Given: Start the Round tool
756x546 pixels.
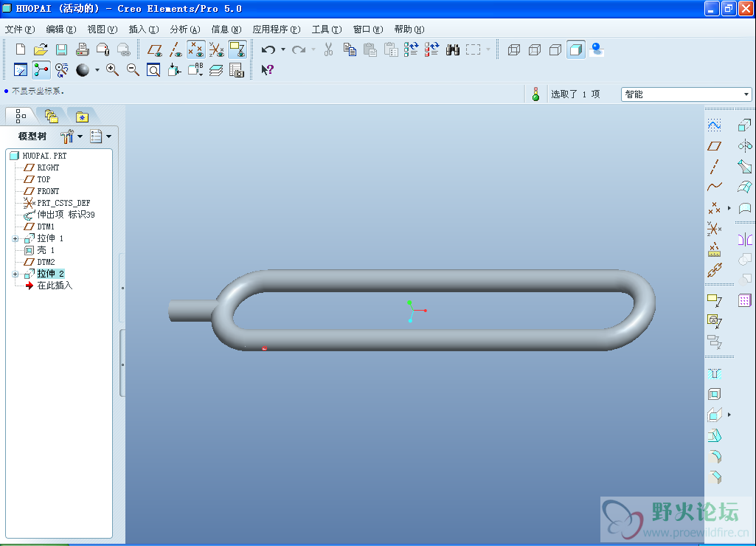Looking at the screenshot, I should 714,456.
